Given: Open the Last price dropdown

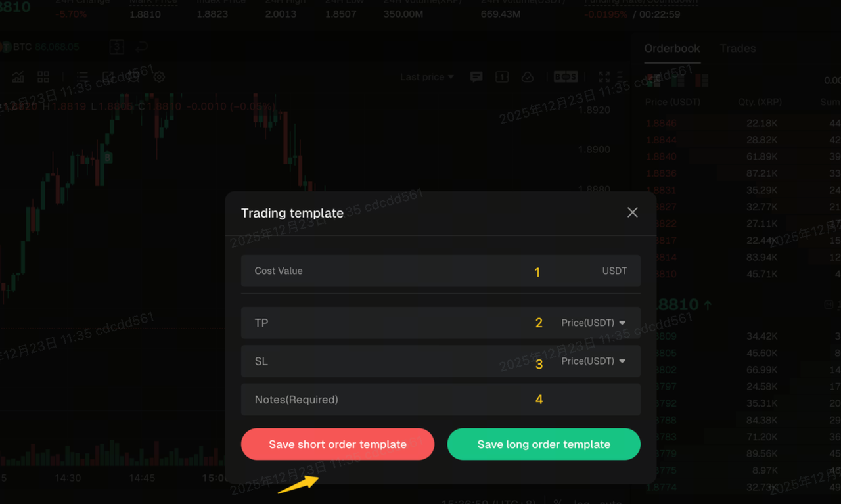Looking at the screenshot, I should 426,77.
